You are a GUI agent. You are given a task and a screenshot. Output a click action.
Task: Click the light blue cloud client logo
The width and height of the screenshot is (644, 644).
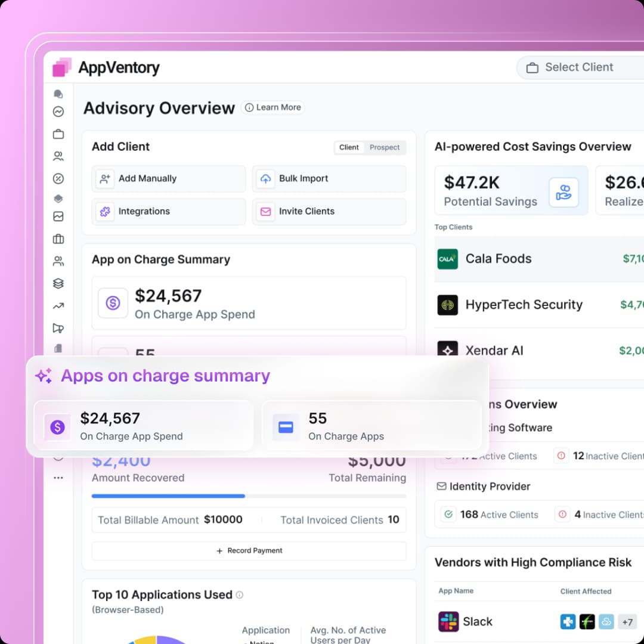[606, 622]
